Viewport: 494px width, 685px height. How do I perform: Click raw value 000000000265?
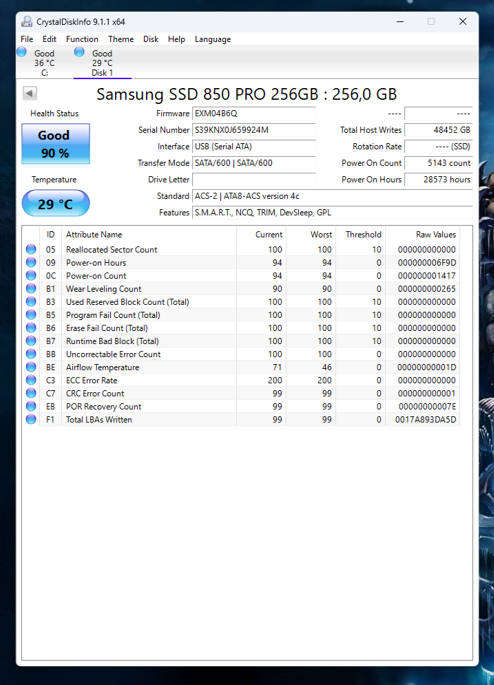427,289
